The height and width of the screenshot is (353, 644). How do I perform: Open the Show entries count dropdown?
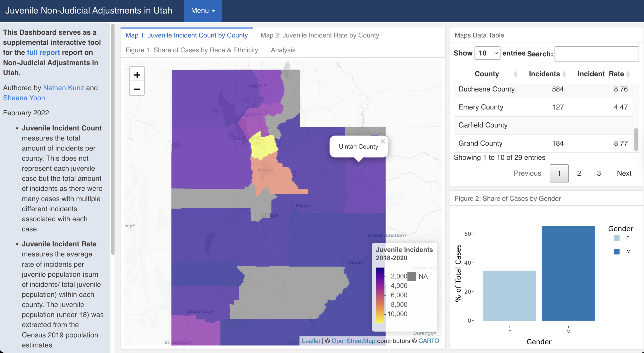487,53
